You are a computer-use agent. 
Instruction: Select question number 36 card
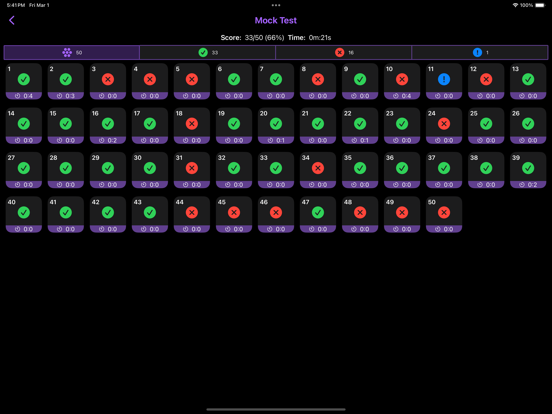(402, 170)
